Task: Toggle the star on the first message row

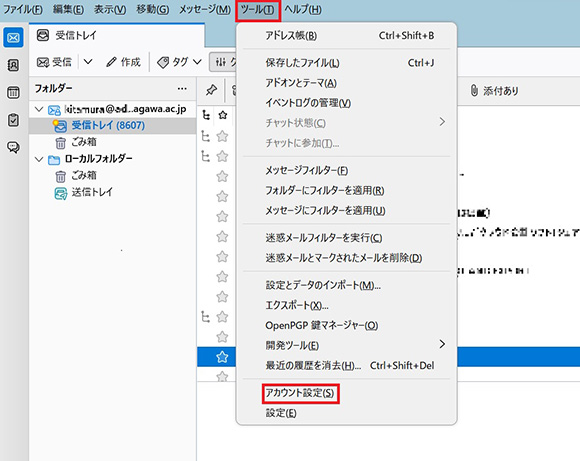Action: coord(222,115)
